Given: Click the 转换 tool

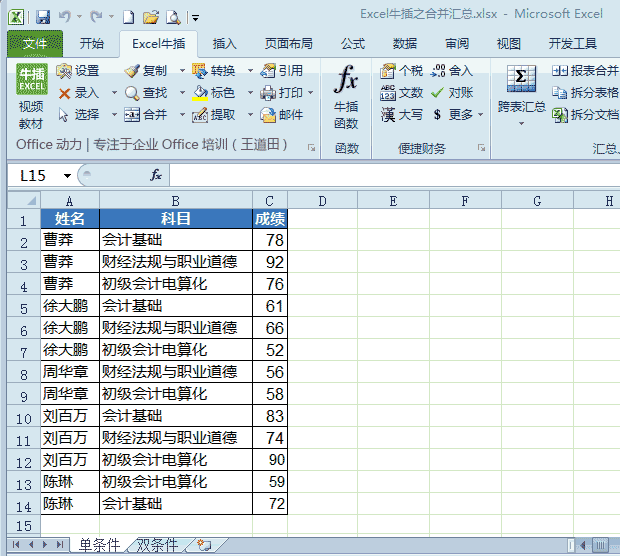Looking at the screenshot, I should click(x=214, y=71).
